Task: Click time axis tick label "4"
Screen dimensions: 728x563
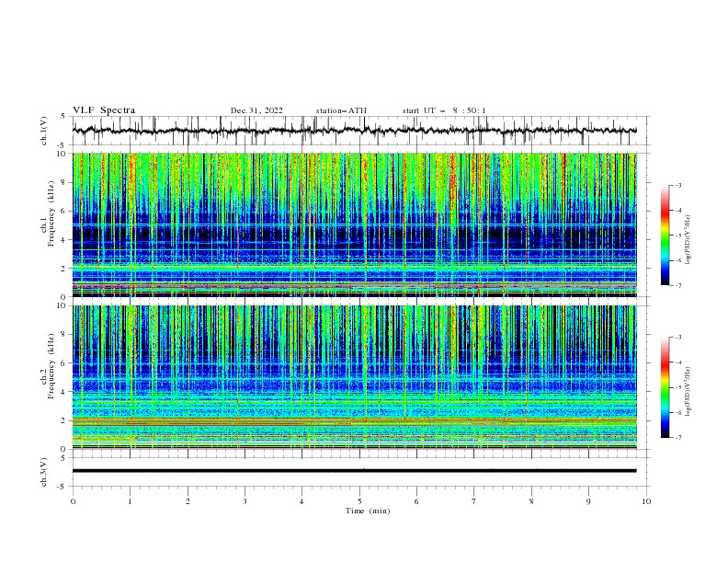Action: point(301,501)
